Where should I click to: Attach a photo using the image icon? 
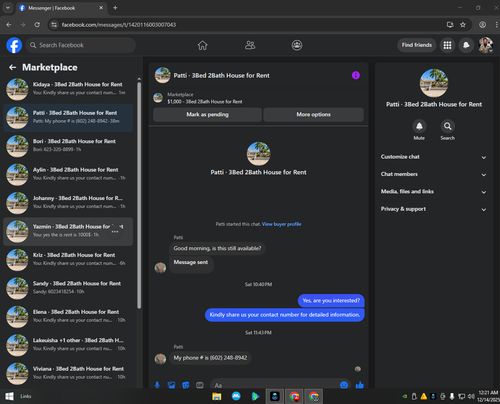171,385
